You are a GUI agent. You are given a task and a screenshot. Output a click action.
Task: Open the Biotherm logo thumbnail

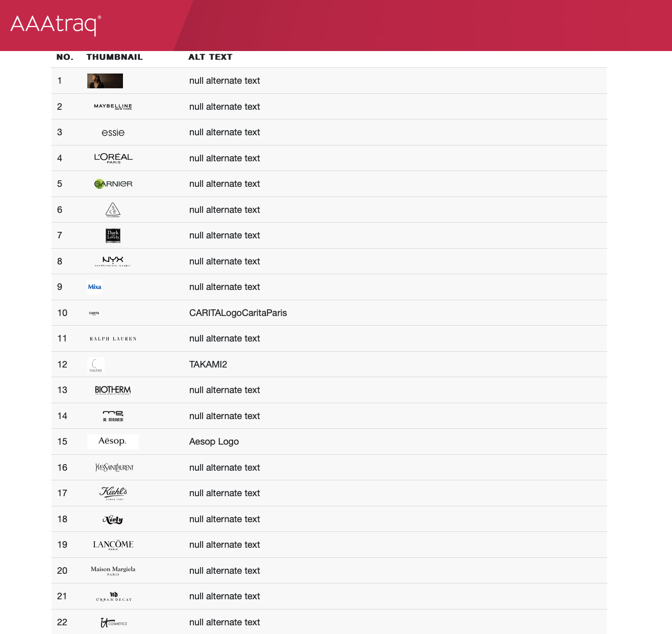tap(113, 390)
